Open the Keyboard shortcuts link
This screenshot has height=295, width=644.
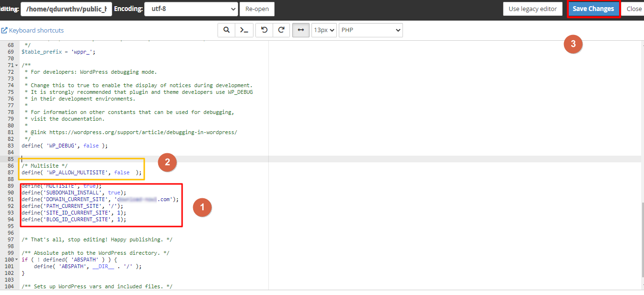tap(33, 30)
